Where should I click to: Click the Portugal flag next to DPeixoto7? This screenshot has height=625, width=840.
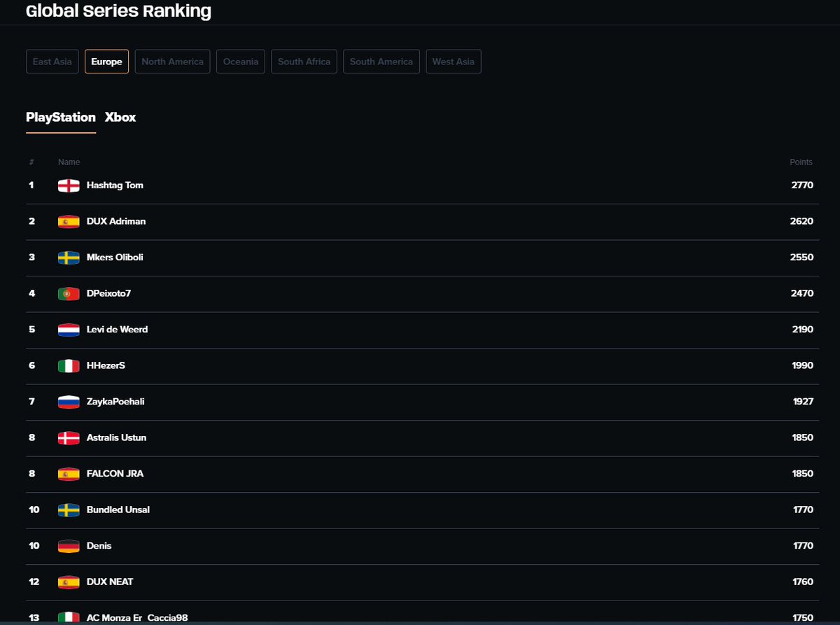click(69, 293)
